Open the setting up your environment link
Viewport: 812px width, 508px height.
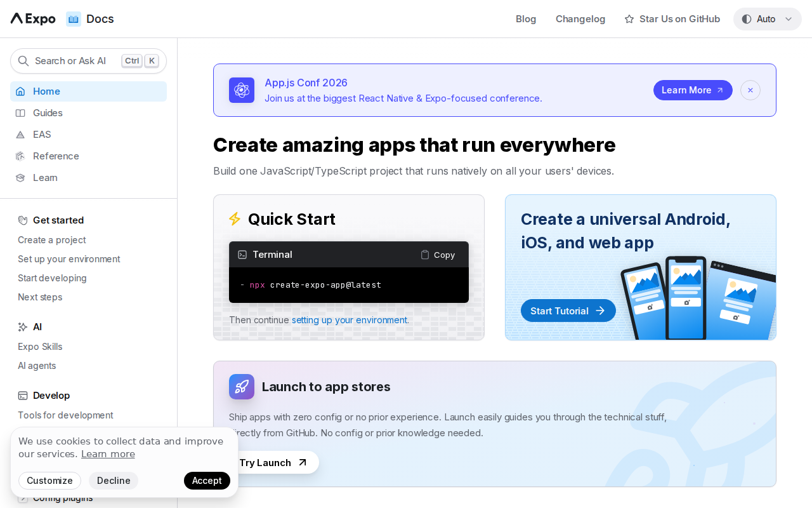(x=350, y=319)
